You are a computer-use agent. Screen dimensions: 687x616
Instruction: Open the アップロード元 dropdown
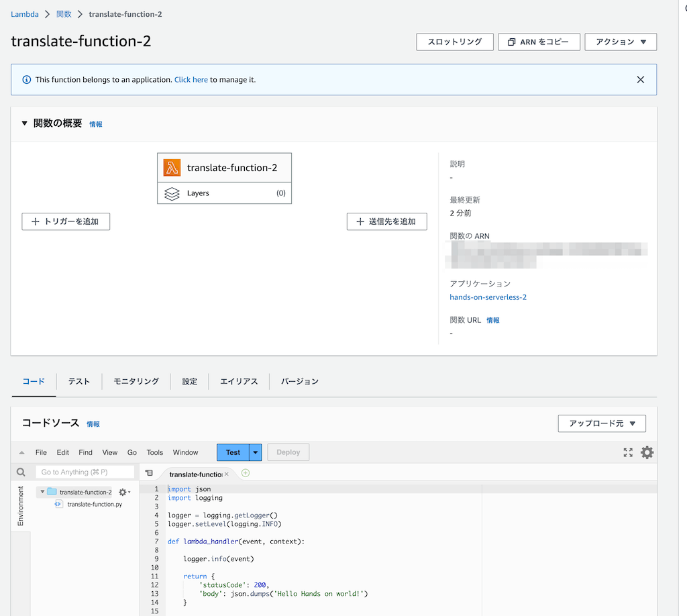click(x=602, y=423)
